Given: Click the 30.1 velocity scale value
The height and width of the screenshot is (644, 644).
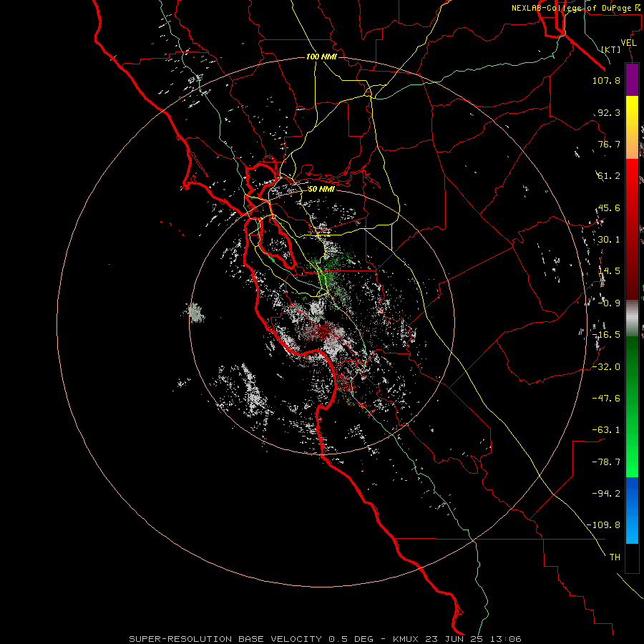Looking at the screenshot, I should [x=609, y=240].
